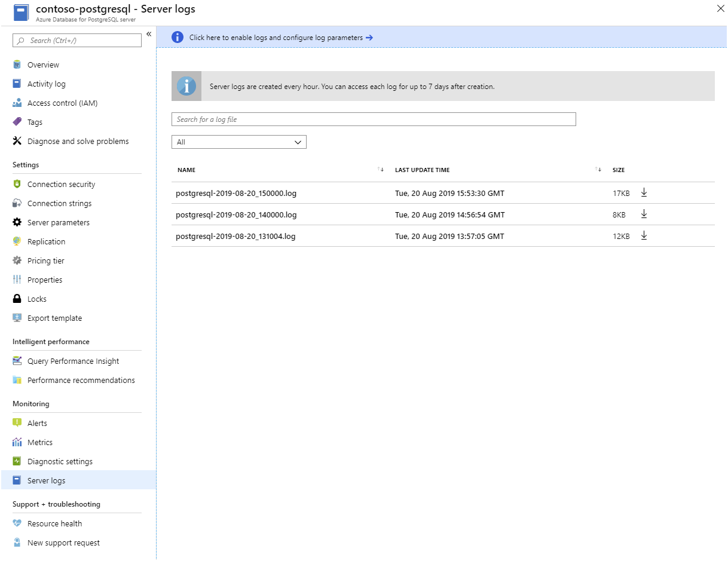Screen dimensions: 728x561
Task: Open Diagnostic settings page
Action: (60, 461)
